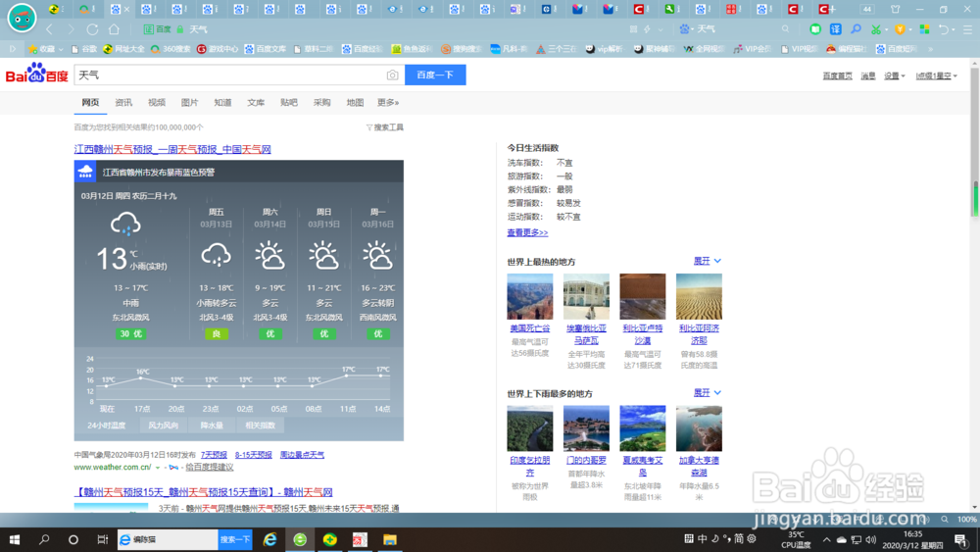Click the forward navigation arrow
This screenshot has height=552, width=980.
71,29
